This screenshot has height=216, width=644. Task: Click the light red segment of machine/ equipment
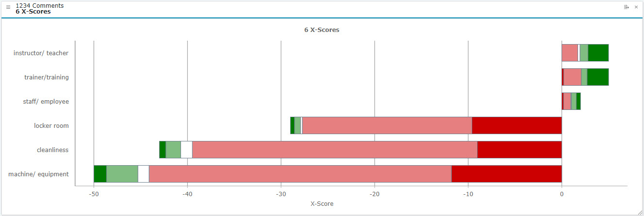click(x=300, y=174)
